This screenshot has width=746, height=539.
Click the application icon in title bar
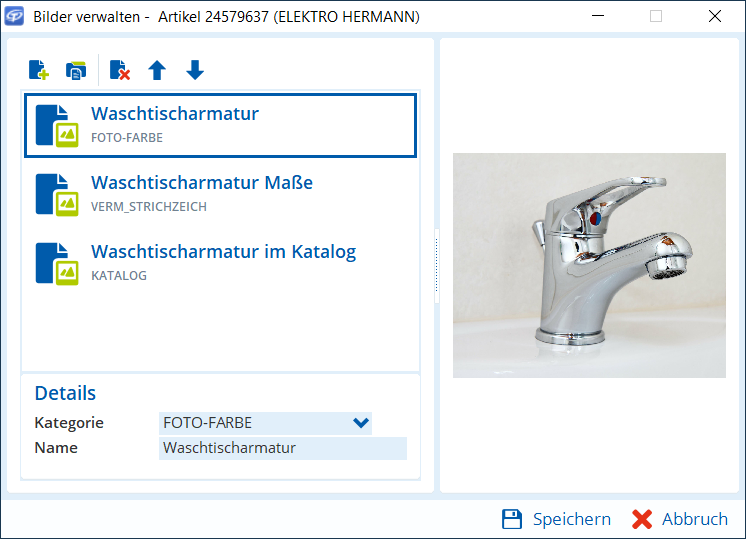click(x=14, y=17)
